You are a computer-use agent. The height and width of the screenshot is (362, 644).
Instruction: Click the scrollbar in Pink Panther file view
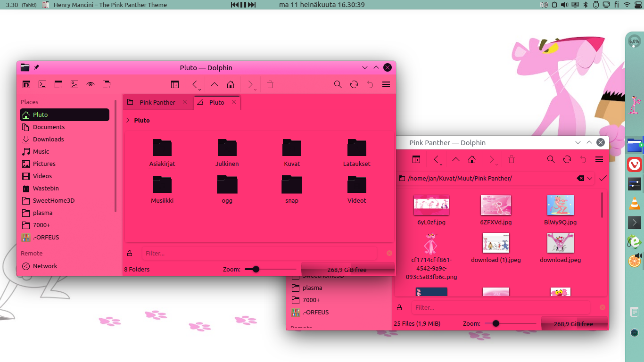[602, 205]
